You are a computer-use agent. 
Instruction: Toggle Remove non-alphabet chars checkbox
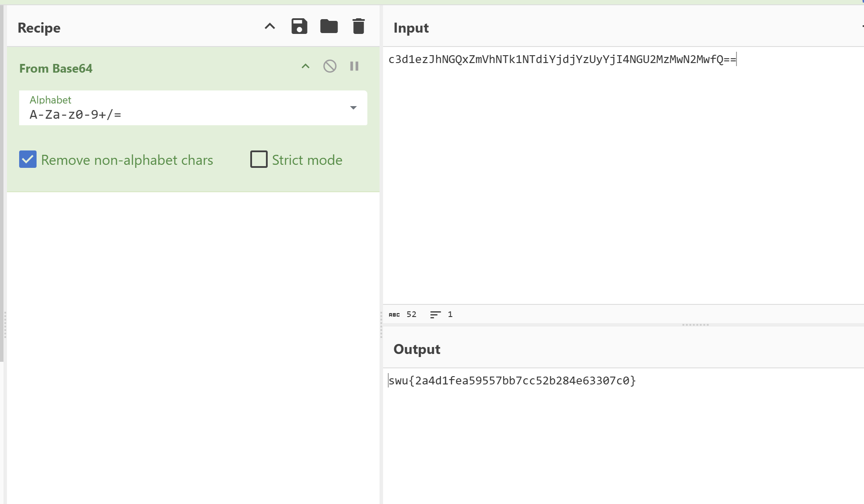tap(28, 159)
